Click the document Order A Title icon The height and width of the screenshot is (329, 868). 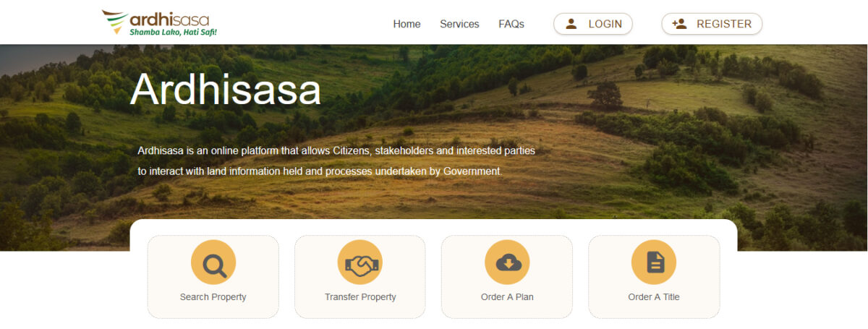(654, 262)
